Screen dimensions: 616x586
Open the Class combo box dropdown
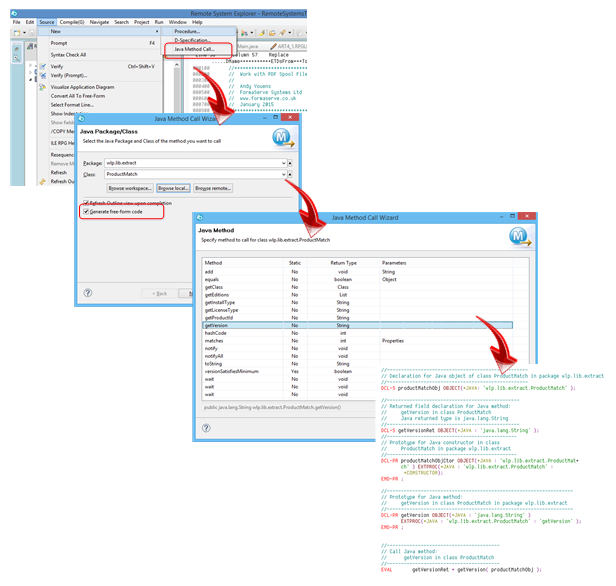point(285,174)
